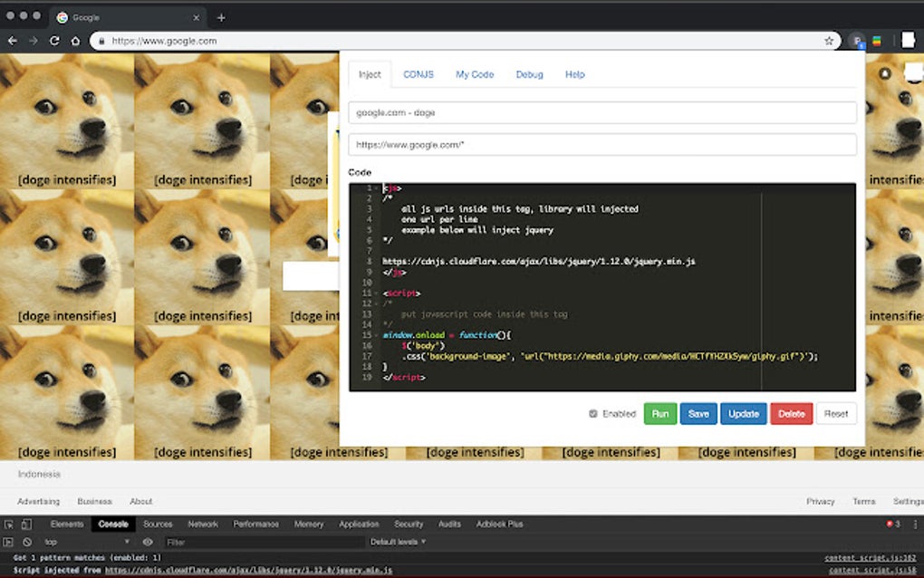Click the Update button
924x578 pixels.
click(x=743, y=414)
